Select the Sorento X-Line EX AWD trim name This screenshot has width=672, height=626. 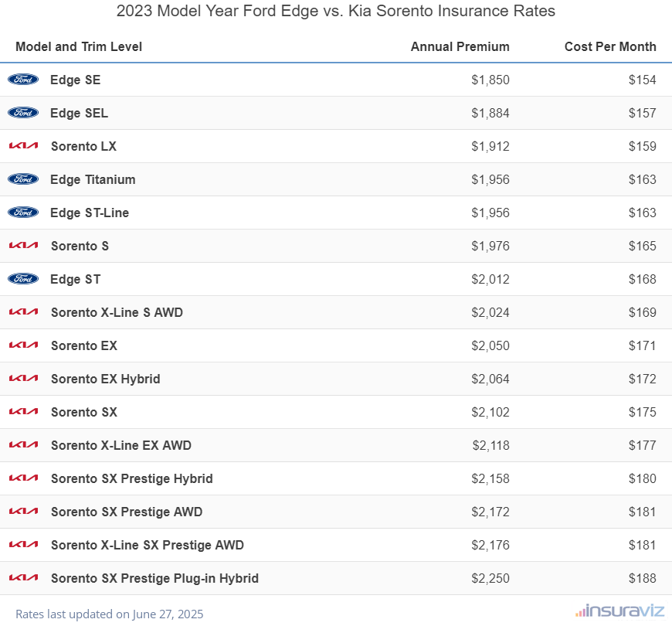click(121, 445)
